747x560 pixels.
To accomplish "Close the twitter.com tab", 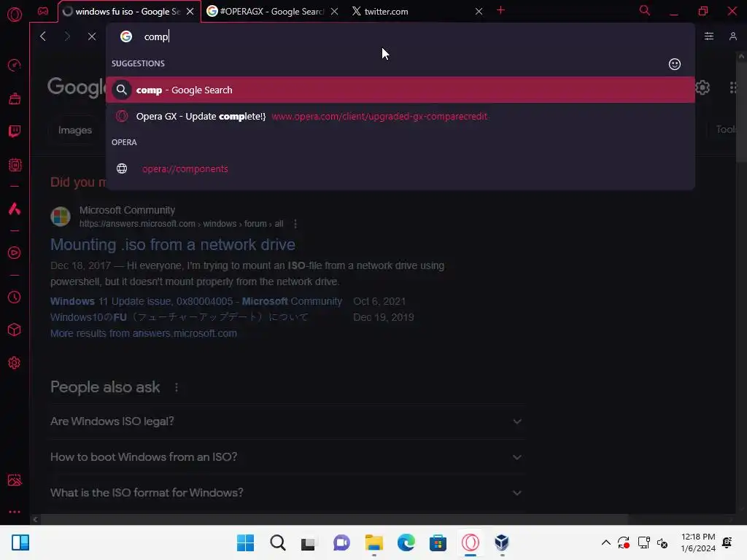I will pos(479,12).
